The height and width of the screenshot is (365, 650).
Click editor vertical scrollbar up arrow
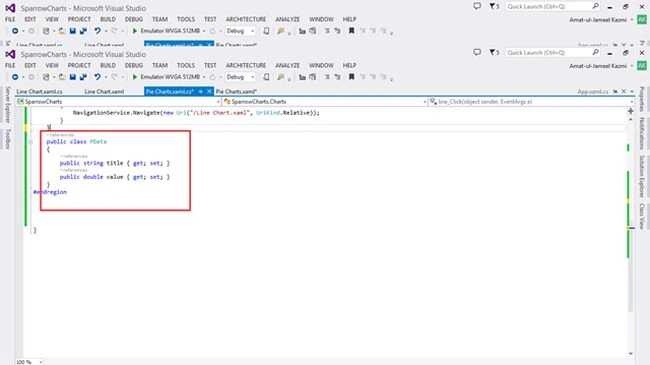click(631, 119)
